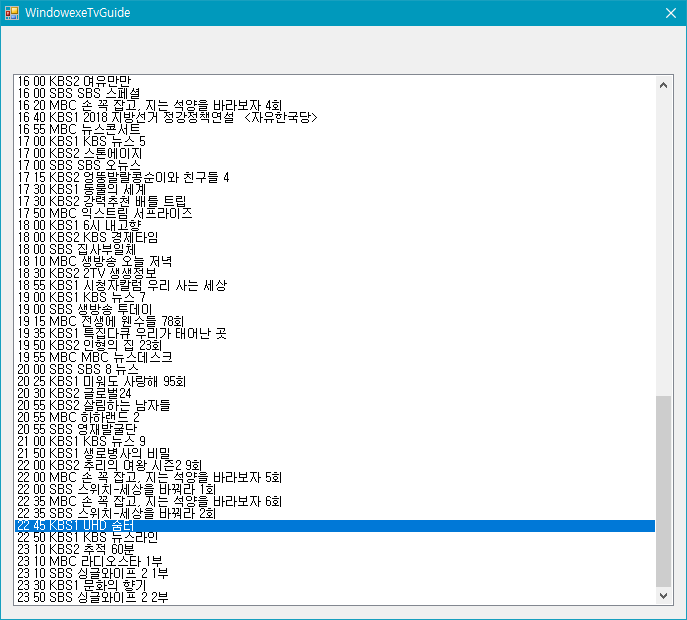Select the 22 00 MBC 5회 row
687x620 pixels.
(335, 478)
